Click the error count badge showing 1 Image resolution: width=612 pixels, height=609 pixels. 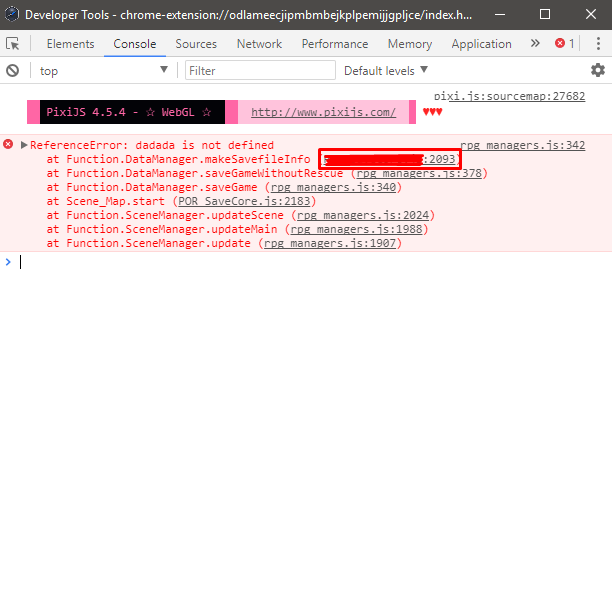565,43
